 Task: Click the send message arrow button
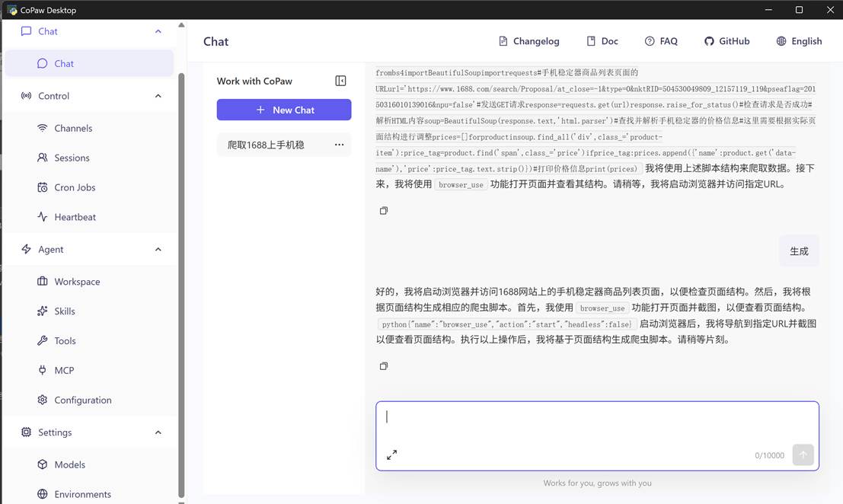point(803,455)
